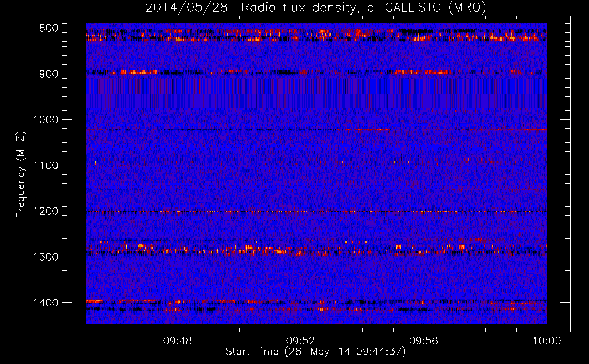Select the 1000 frequency tick label
The height and width of the screenshot is (364, 589).
point(46,120)
